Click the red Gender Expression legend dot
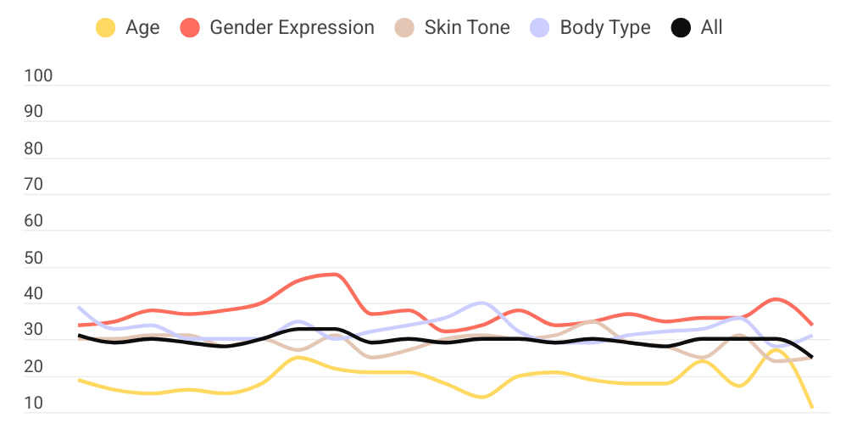This screenshot has height=434, width=868. 190,28
